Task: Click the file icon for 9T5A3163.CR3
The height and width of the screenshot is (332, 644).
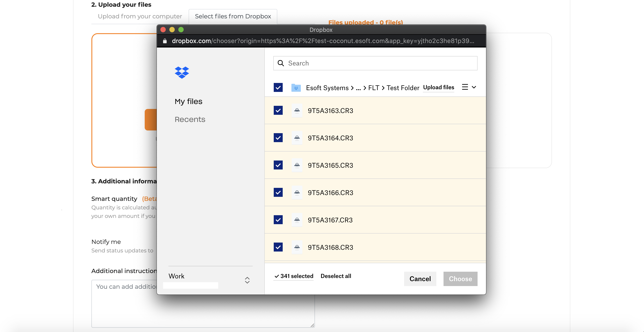Action: (x=297, y=111)
